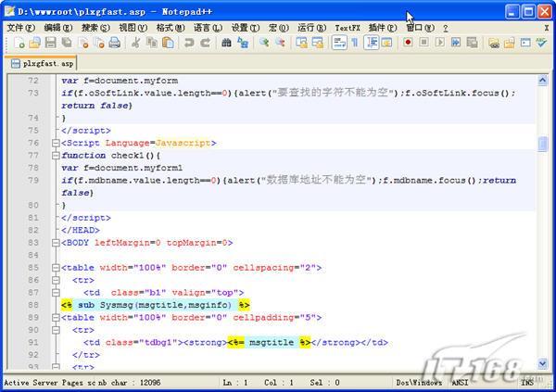Viewport: 556px width, 392px height.
Task: Open the 编辑(E) menu
Action: pos(58,28)
